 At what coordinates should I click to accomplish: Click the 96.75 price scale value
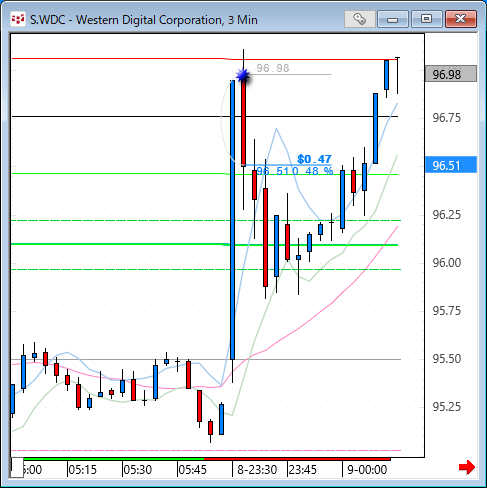(x=447, y=118)
